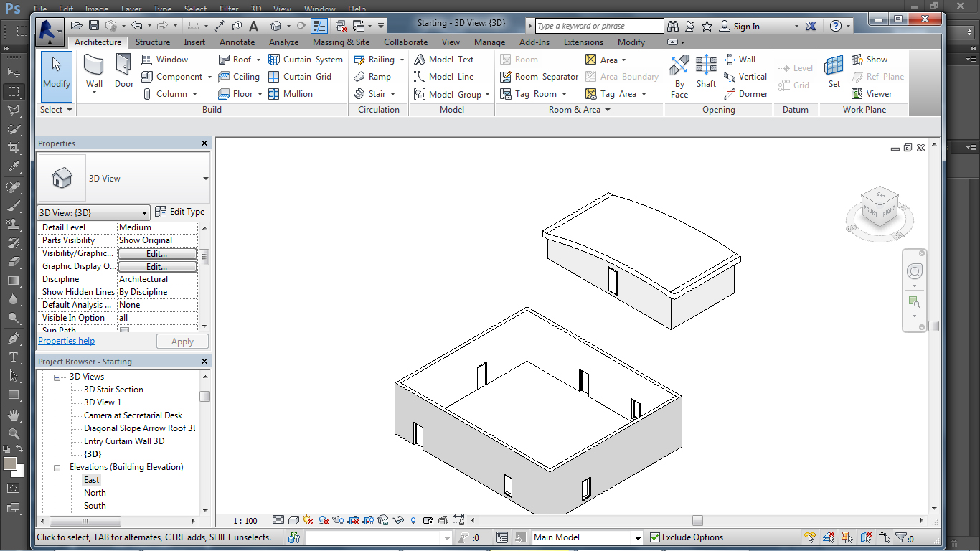
Task: Click the ViewCube in 3D view
Action: coord(879,208)
